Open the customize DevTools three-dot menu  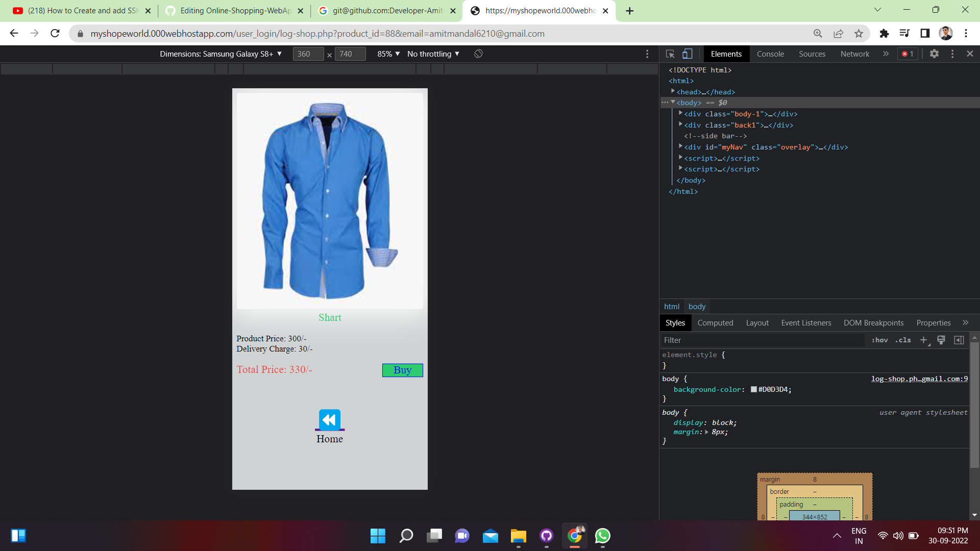tap(952, 54)
